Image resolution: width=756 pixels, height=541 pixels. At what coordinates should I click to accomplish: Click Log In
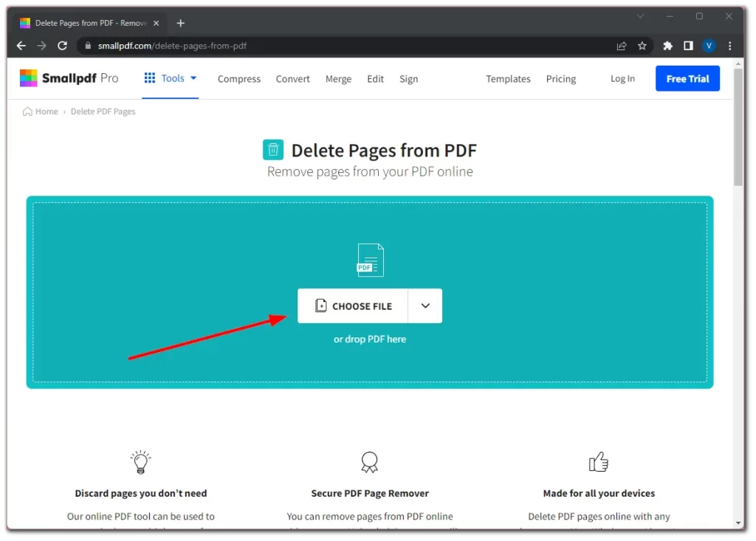[x=622, y=78]
